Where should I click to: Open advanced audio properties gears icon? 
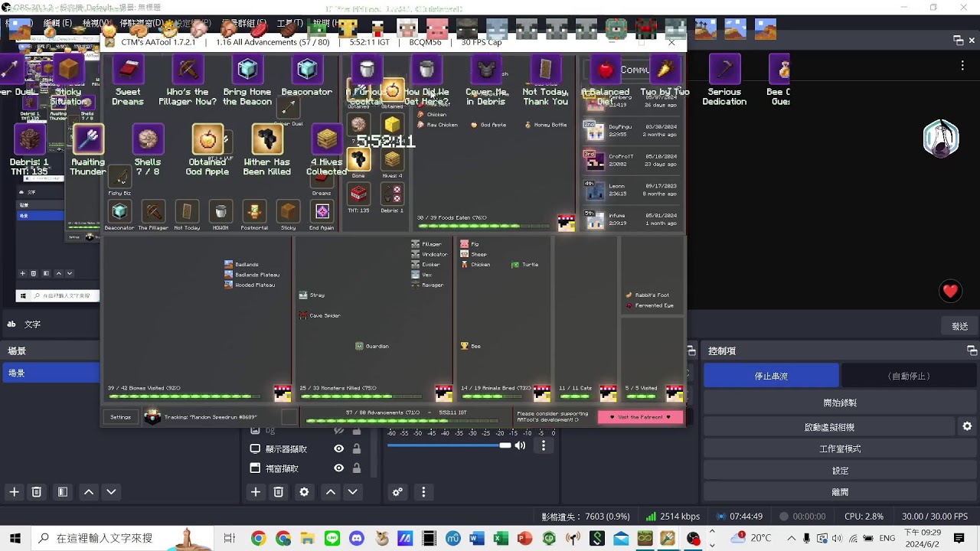397,492
